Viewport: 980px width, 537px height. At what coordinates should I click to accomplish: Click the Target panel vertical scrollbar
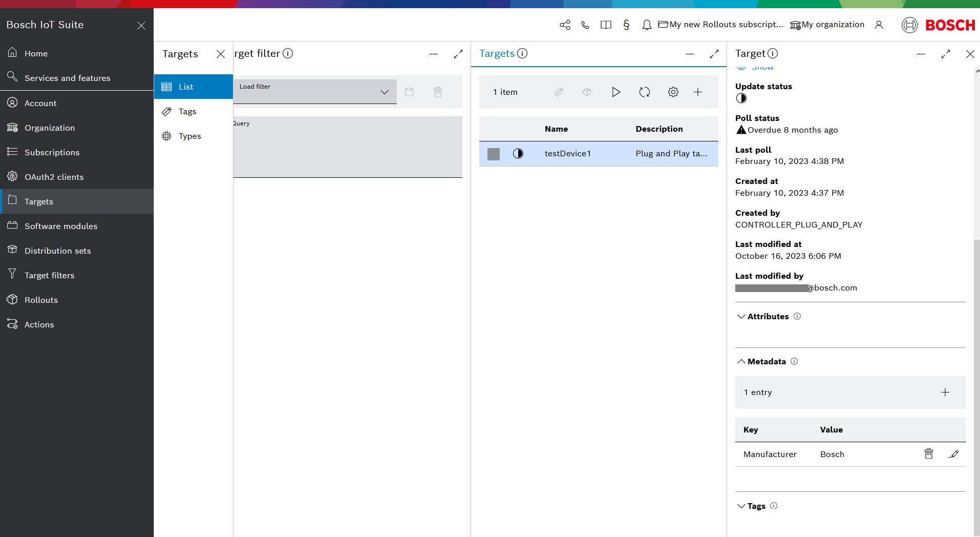point(976,359)
